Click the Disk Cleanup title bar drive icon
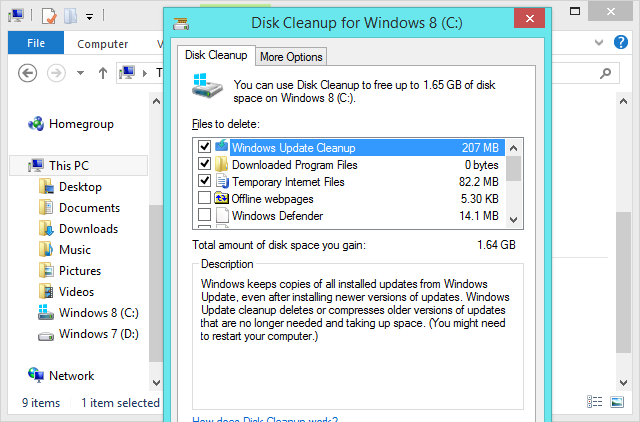 click(181, 24)
